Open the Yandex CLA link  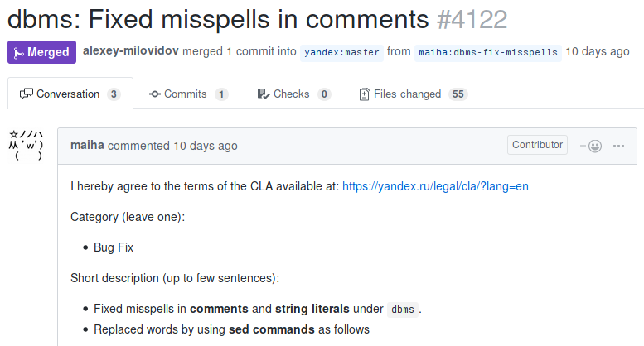[x=435, y=186]
